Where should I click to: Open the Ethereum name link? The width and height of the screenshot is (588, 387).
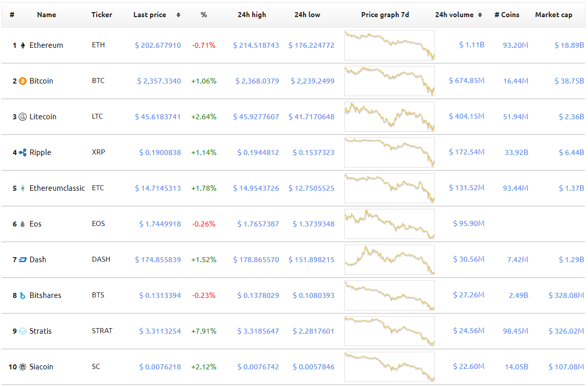pyautogui.click(x=46, y=45)
